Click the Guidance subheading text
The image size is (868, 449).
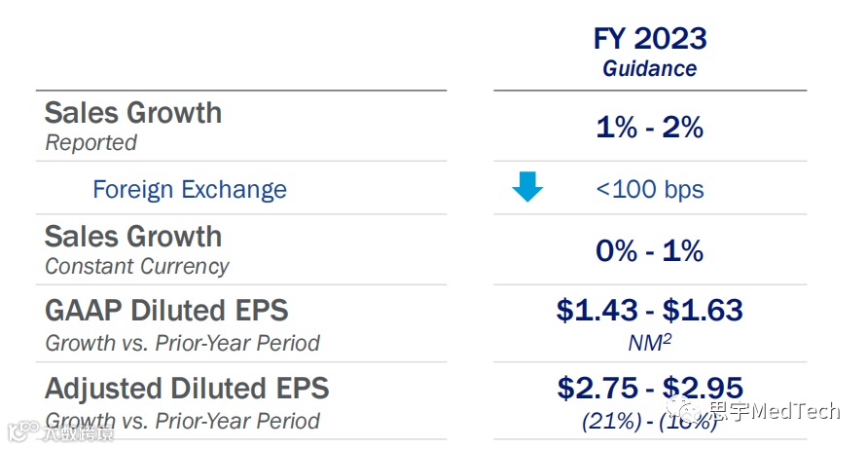coord(650,69)
